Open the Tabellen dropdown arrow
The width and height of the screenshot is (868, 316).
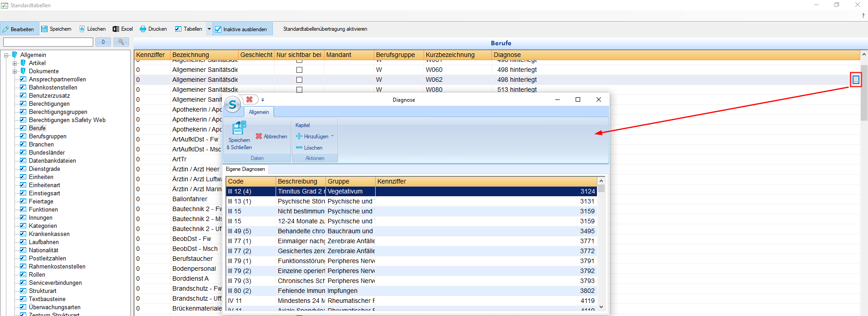coord(209,29)
